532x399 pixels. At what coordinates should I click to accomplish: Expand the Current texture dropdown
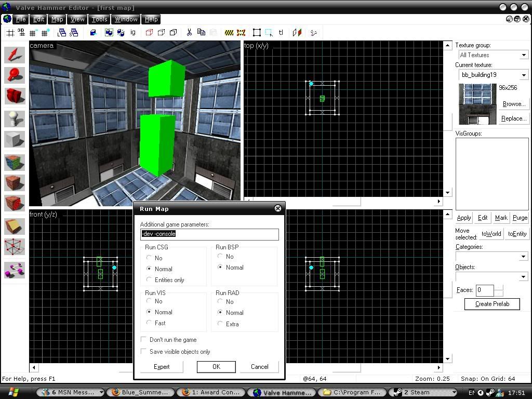[x=524, y=75]
